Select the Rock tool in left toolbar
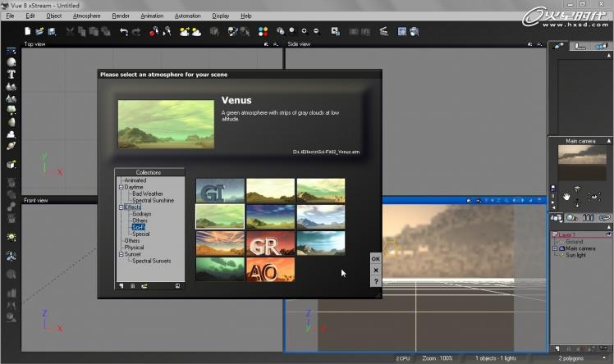This screenshot has width=614, height=364. point(11,122)
